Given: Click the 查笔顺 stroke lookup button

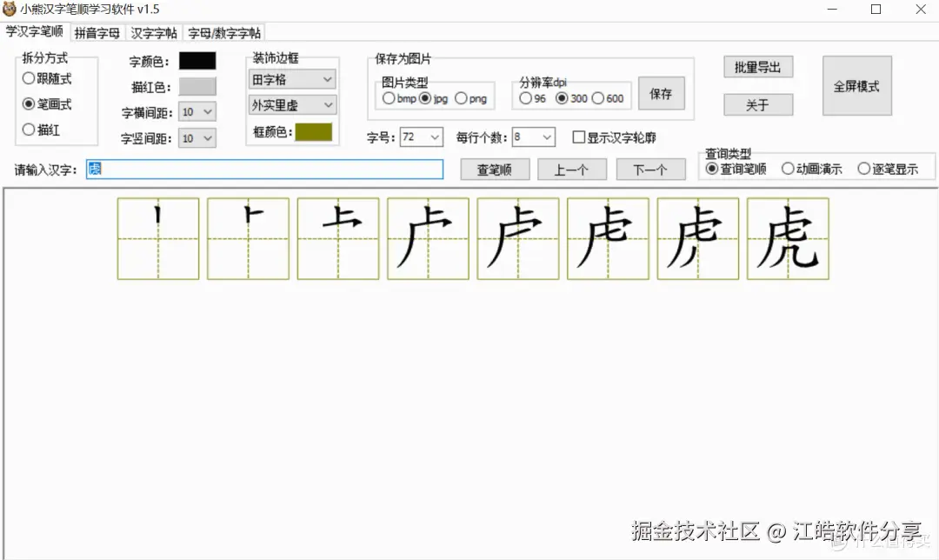Looking at the screenshot, I should (x=494, y=170).
